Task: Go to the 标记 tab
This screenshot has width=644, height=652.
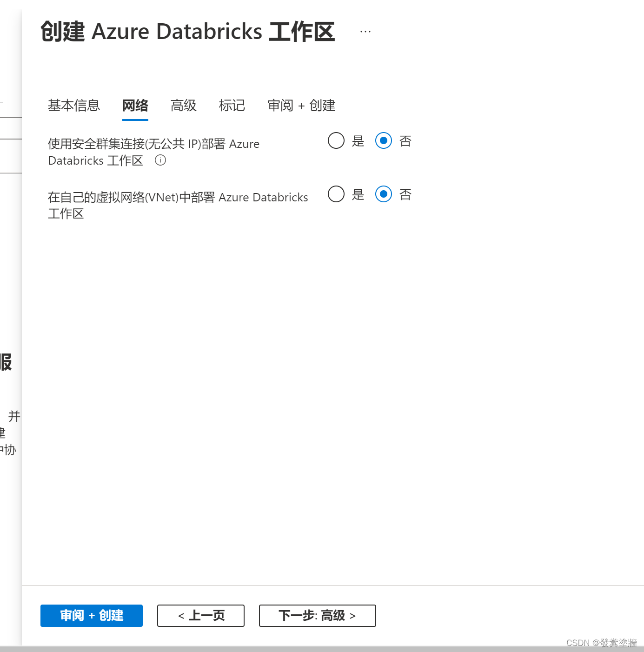Action: [x=232, y=106]
